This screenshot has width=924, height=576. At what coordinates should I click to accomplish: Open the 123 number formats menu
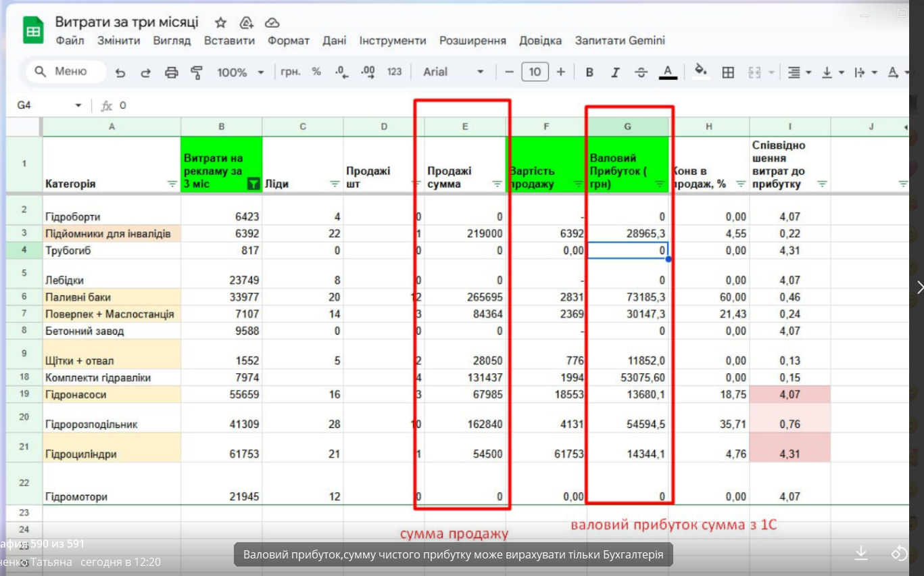[395, 72]
